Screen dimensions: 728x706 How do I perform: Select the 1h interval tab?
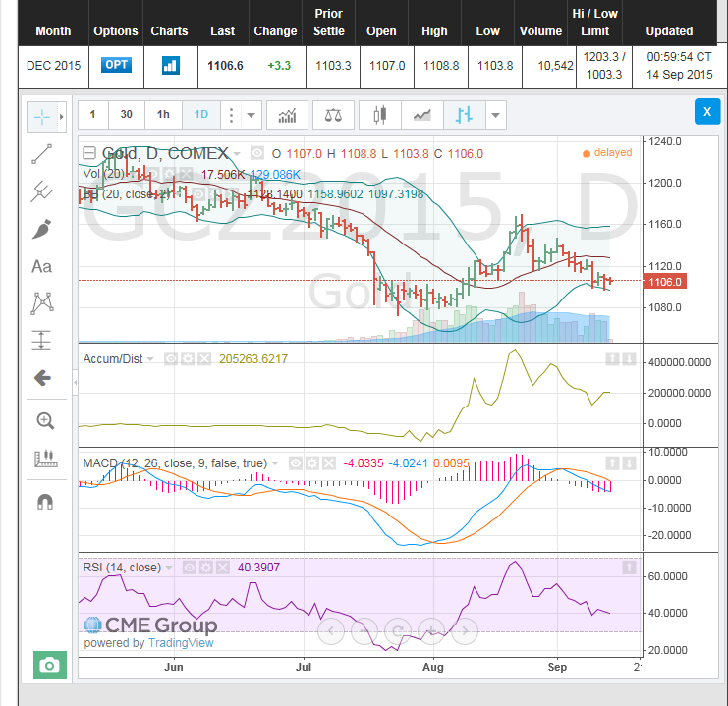pyautogui.click(x=163, y=115)
